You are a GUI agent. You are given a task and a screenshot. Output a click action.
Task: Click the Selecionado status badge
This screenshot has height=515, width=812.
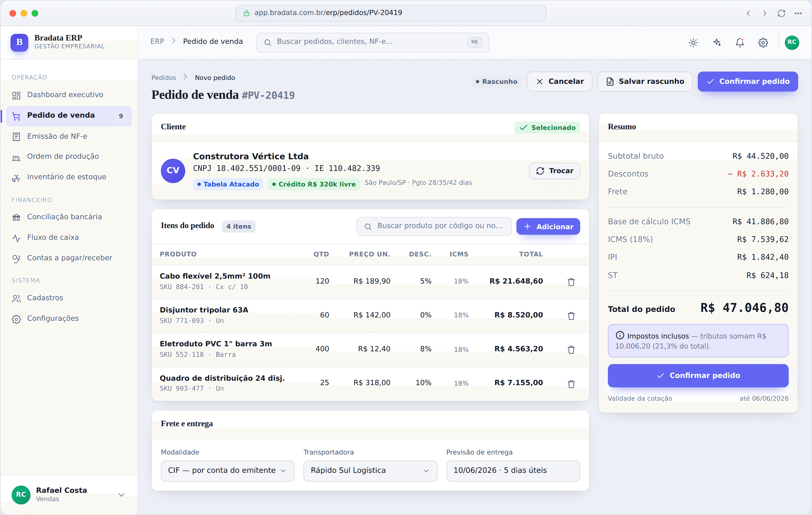(547, 128)
